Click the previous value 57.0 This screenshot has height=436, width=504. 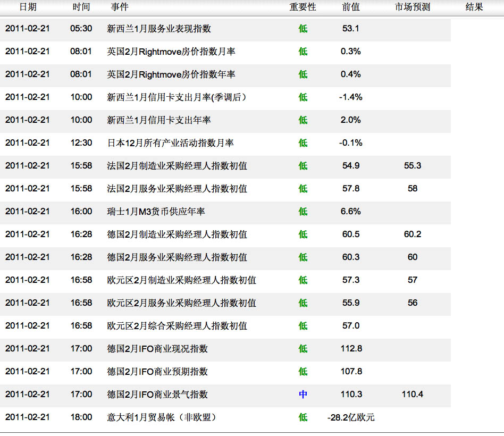coord(351,325)
